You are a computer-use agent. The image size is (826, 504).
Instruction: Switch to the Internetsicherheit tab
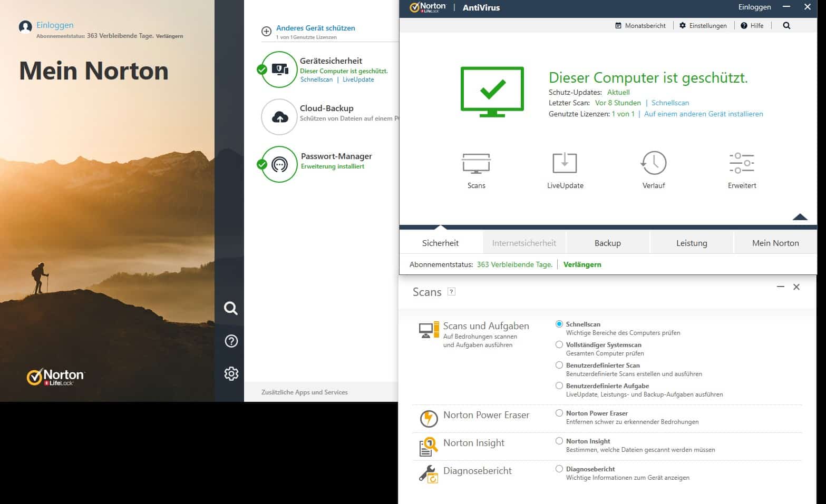click(x=524, y=243)
